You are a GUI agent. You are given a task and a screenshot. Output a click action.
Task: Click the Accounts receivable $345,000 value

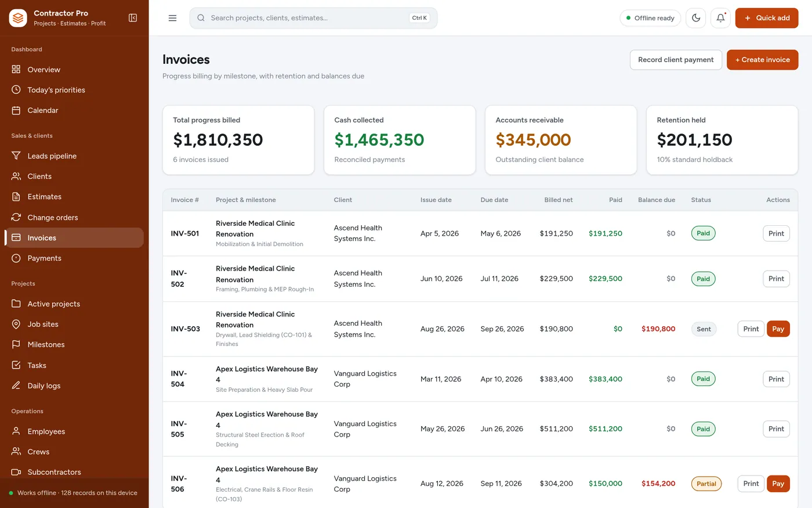(533, 140)
